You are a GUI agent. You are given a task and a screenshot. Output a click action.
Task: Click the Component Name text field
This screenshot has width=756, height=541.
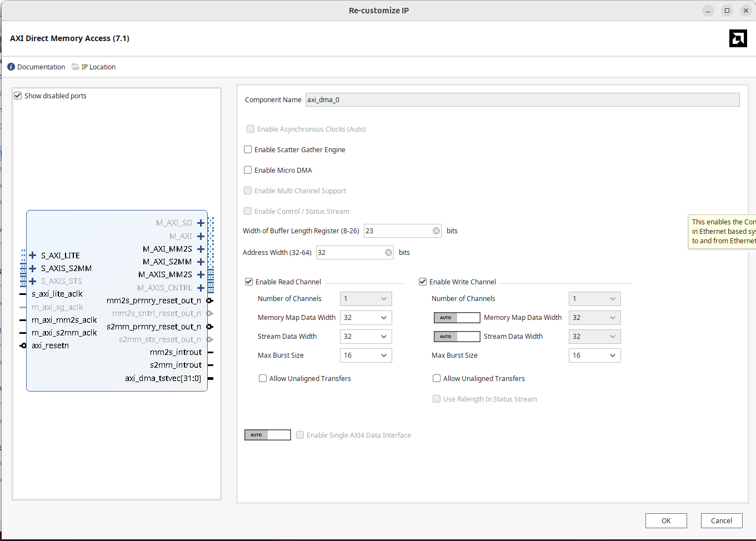[x=522, y=100]
